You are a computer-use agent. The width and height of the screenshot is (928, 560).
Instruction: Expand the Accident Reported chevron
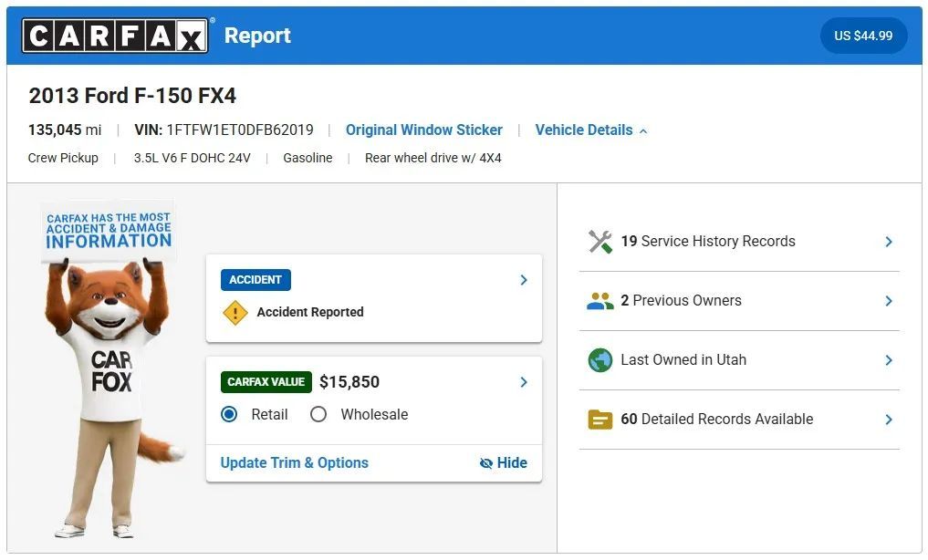(524, 280)
